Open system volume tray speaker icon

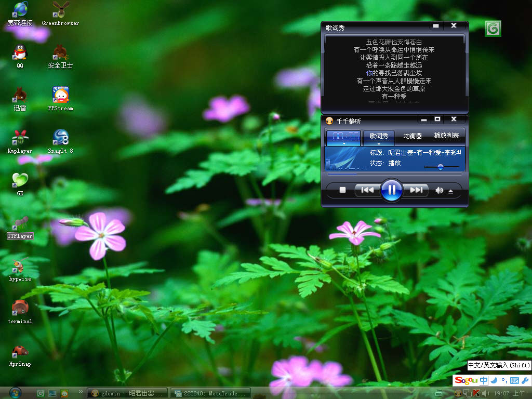point(485,393)
